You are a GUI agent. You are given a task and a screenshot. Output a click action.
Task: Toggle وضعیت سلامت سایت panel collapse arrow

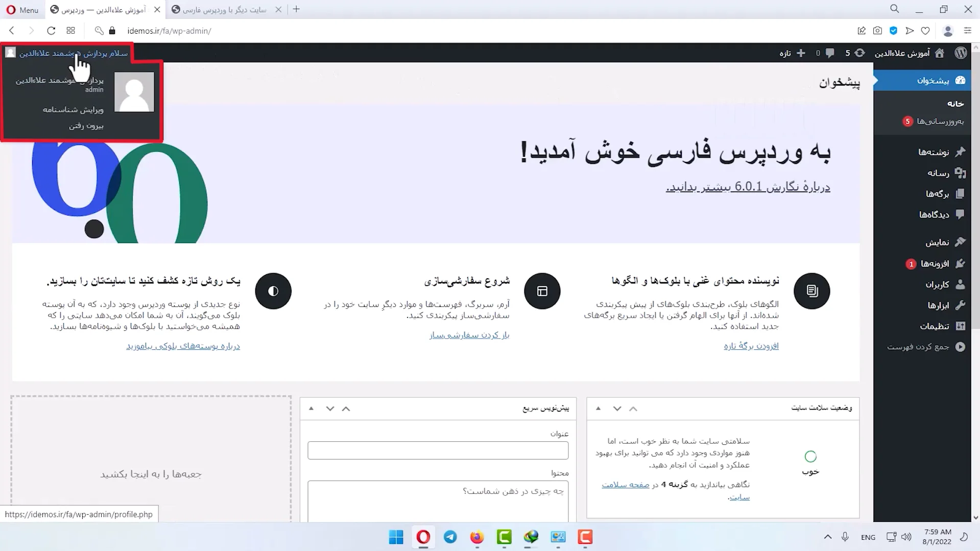coord(599,409)
